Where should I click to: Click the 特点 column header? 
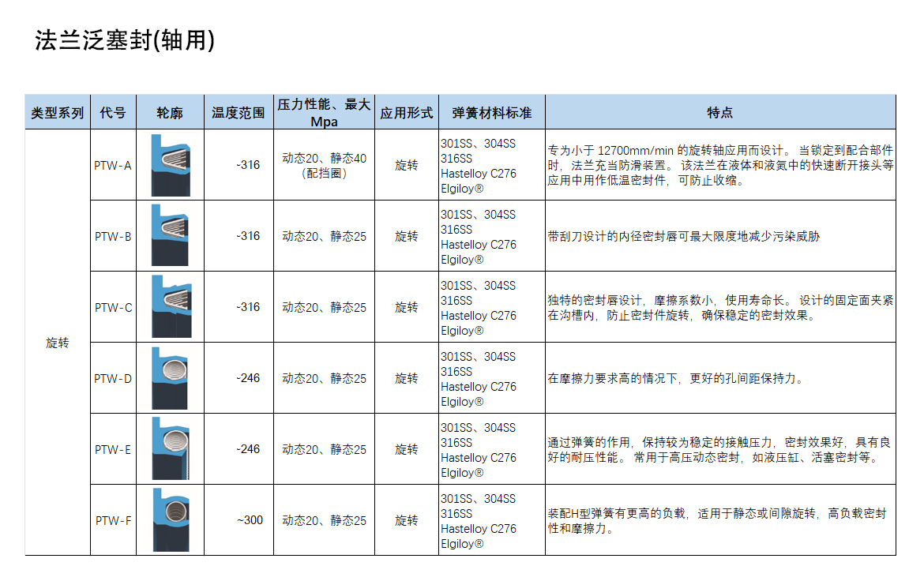tap(720, 112)
